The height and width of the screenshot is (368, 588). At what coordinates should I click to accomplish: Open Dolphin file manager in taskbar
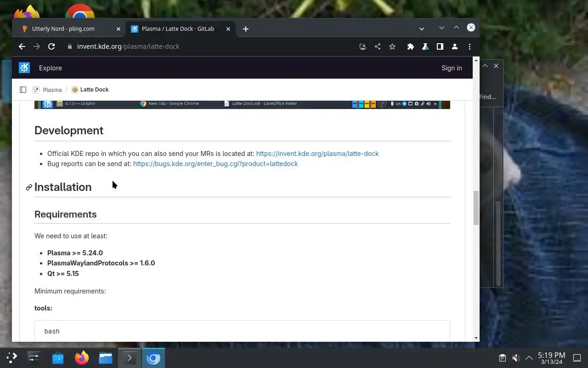pos(106,357)
